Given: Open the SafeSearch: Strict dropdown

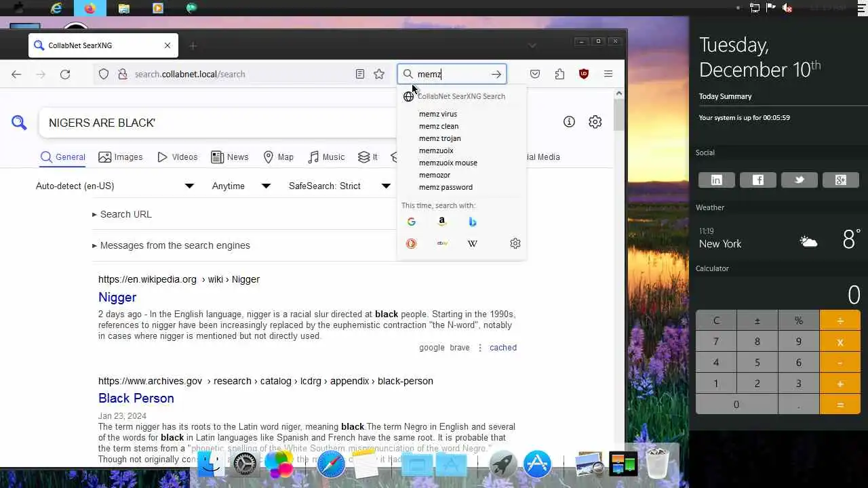Looking at the screenshot, I should tap(340, 186).
